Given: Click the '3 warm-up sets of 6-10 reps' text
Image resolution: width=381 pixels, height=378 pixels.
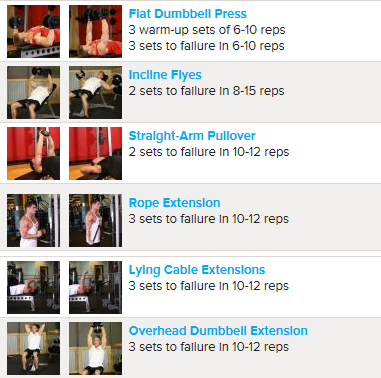Looking at the screenshot, I should [x=207, y=30].
